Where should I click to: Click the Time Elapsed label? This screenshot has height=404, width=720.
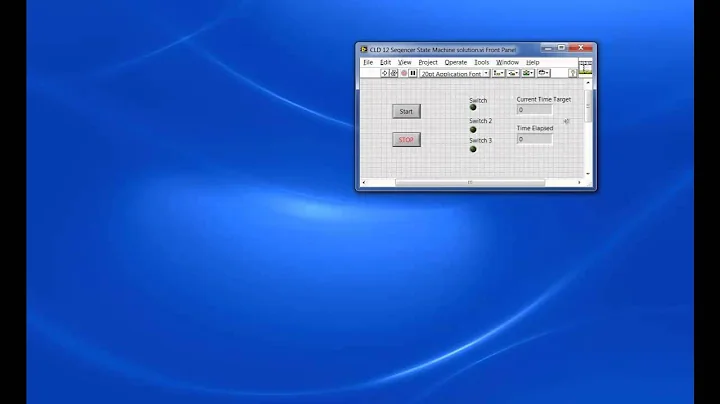click(535, 128)
